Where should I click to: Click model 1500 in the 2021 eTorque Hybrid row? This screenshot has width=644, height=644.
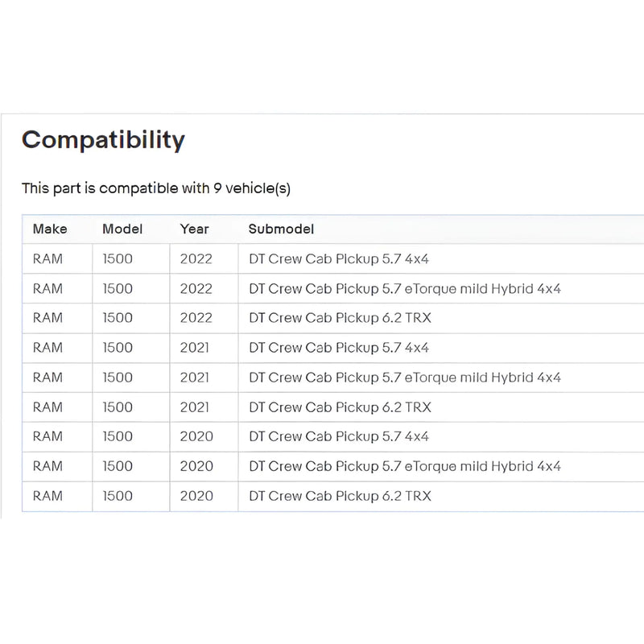tap(118, 378)
